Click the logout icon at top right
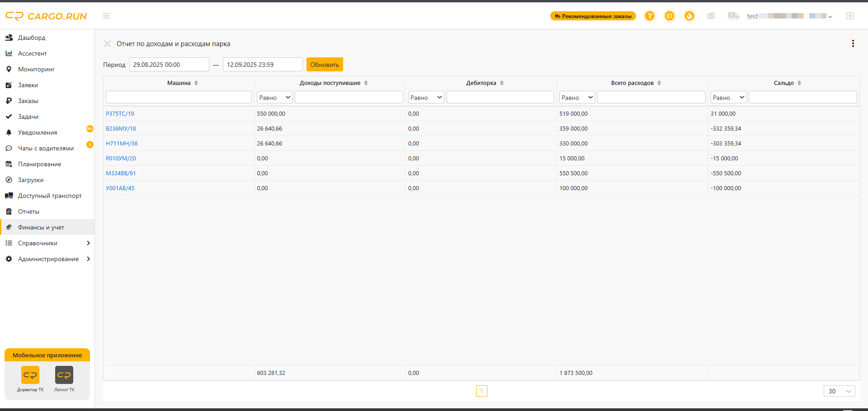This screenshot has height=411, width=868. [x=850, y=16]
